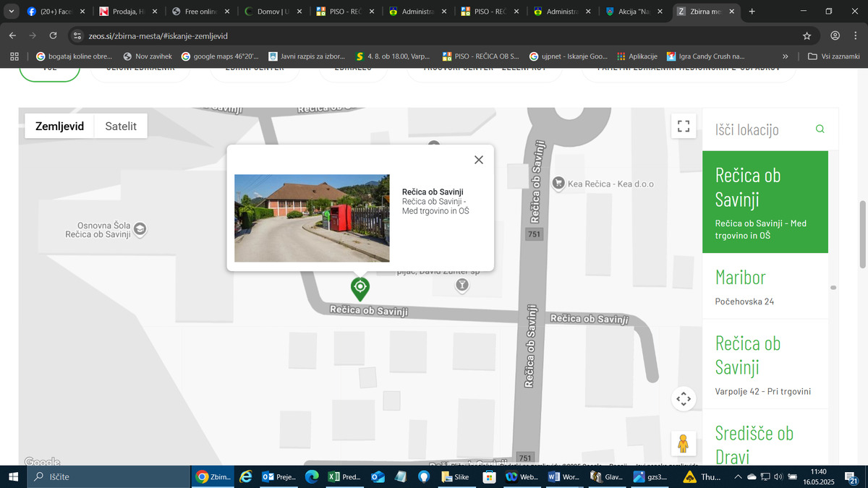Show hidden system tray icons
Viewport: 868px width, 488px height.
pyautogui.click(x=738, y=476)
